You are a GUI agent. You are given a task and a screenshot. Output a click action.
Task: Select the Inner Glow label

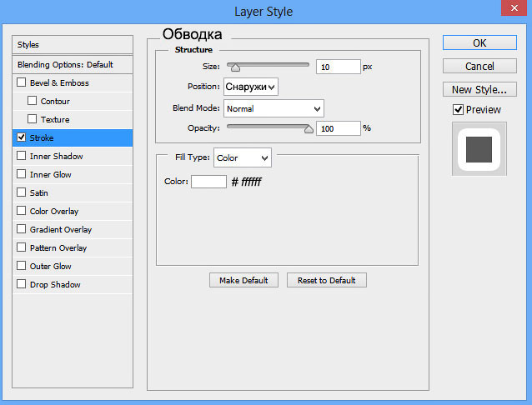click(51, 175)
